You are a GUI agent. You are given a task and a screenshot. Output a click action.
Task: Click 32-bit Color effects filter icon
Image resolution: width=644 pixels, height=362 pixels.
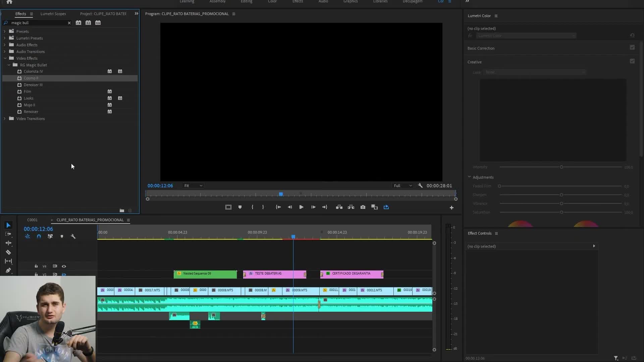click(88, 23)
